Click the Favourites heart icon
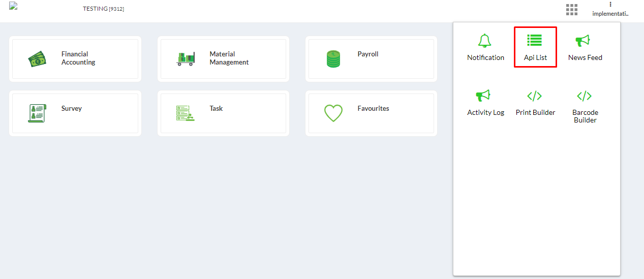This screenshot has width=644, height=279. [333, 113]
